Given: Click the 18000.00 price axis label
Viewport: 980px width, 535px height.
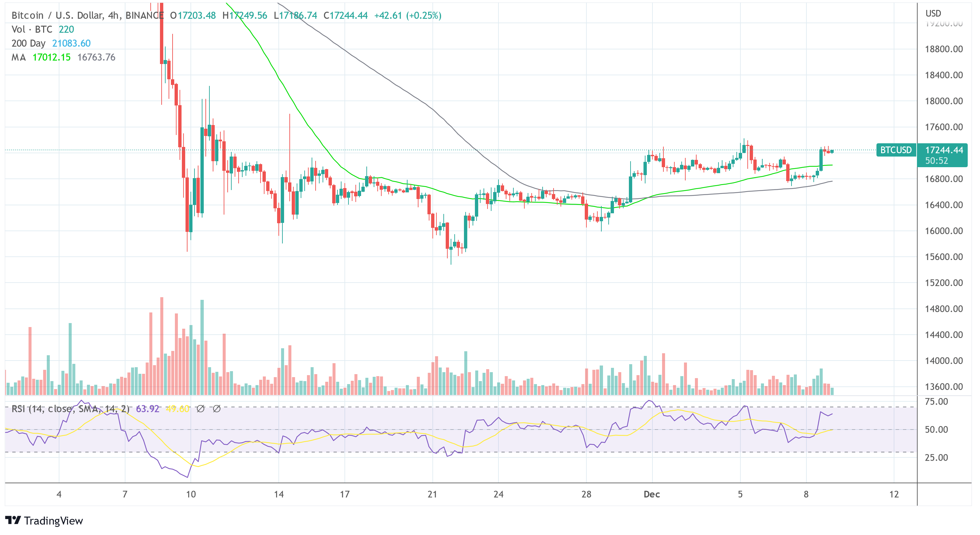Looking at the screenshot, I should tap(944, 101).
